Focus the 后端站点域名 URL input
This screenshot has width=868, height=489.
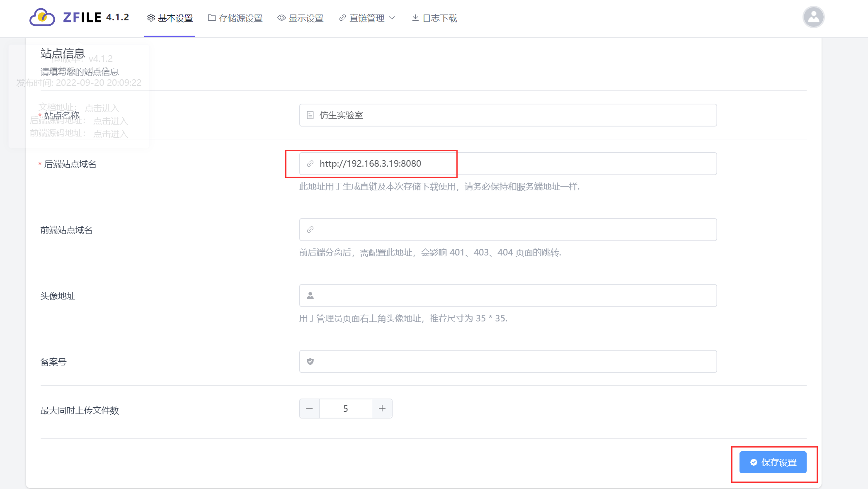(508, 164)
